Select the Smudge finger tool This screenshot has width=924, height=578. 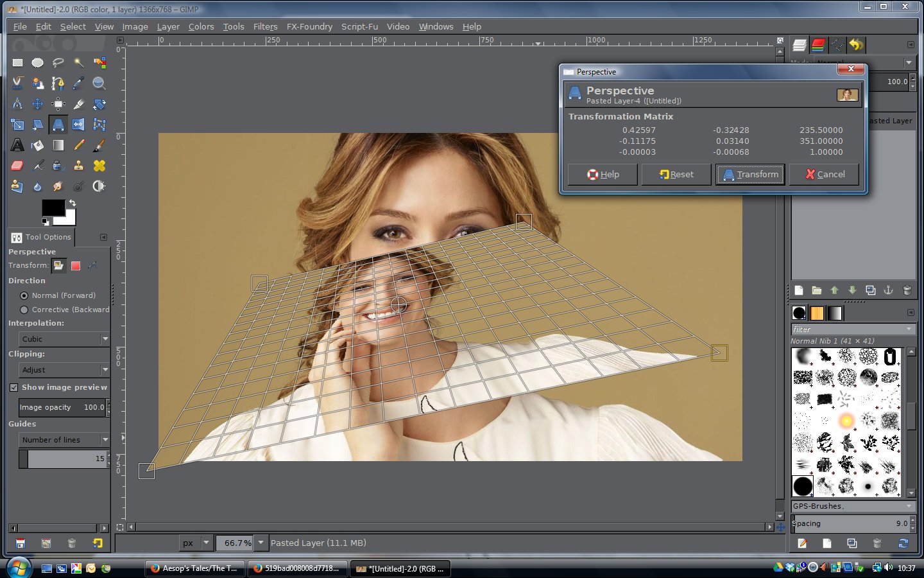[x=58, y=186]
